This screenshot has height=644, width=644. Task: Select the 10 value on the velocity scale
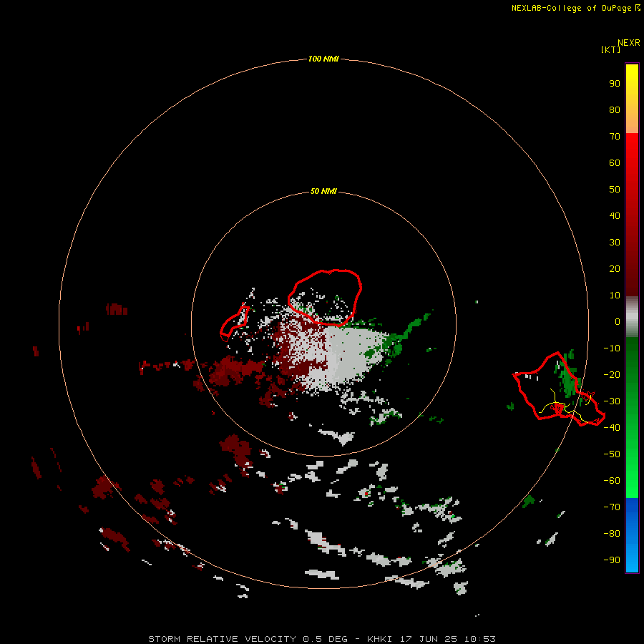point(615,296)
